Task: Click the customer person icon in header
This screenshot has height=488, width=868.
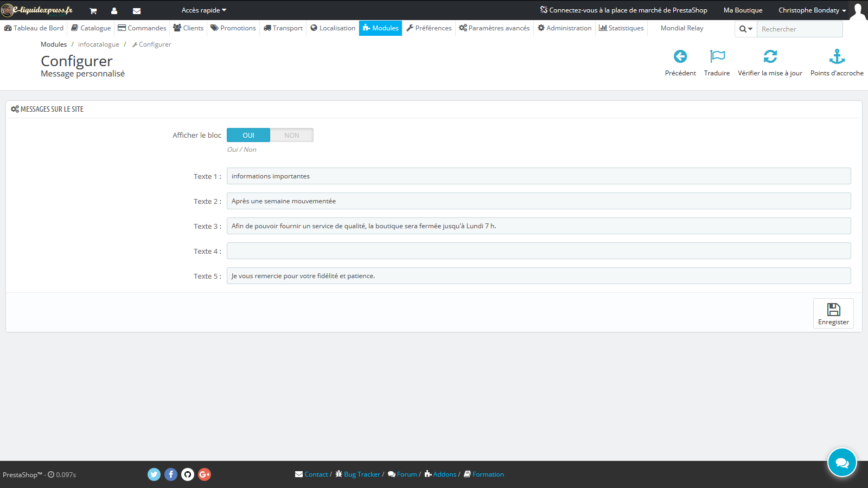Action: point(114,11)
